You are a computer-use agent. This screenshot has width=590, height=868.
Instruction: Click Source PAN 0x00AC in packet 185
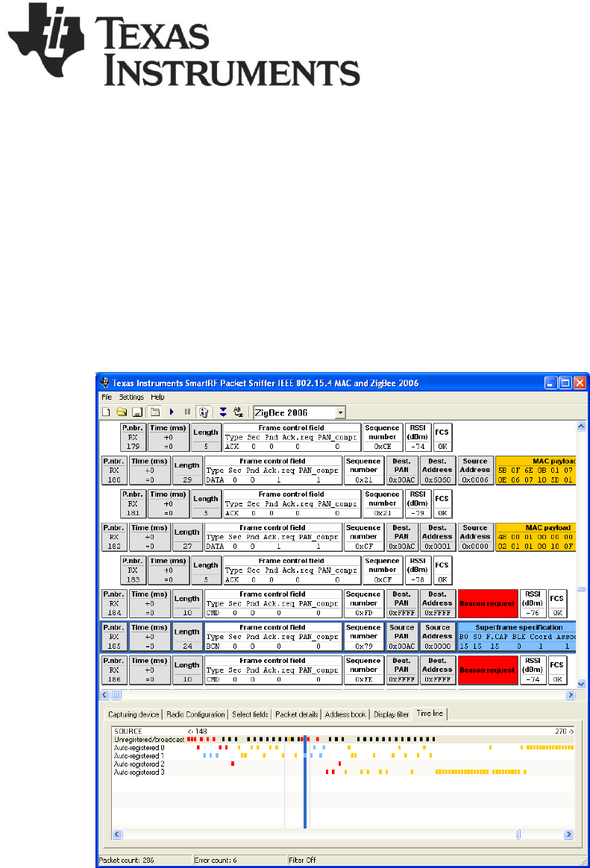[x=402, y=637]
